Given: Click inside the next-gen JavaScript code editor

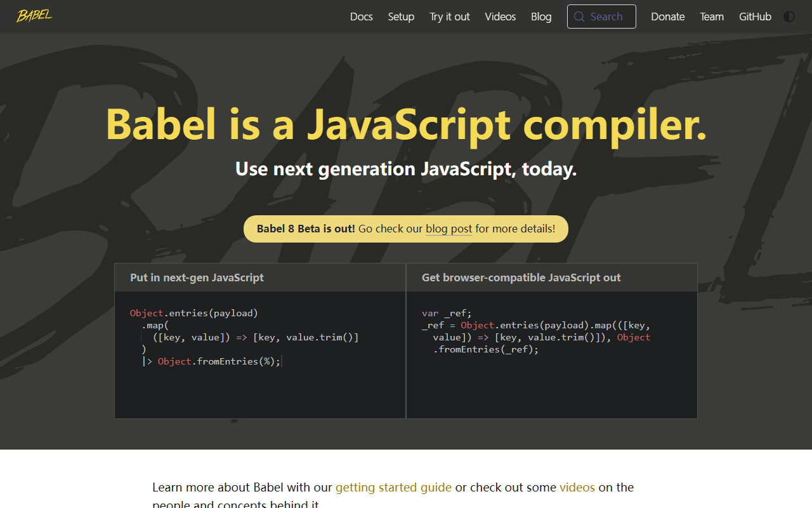Looking at the screenshot, I should coord(260,355).
